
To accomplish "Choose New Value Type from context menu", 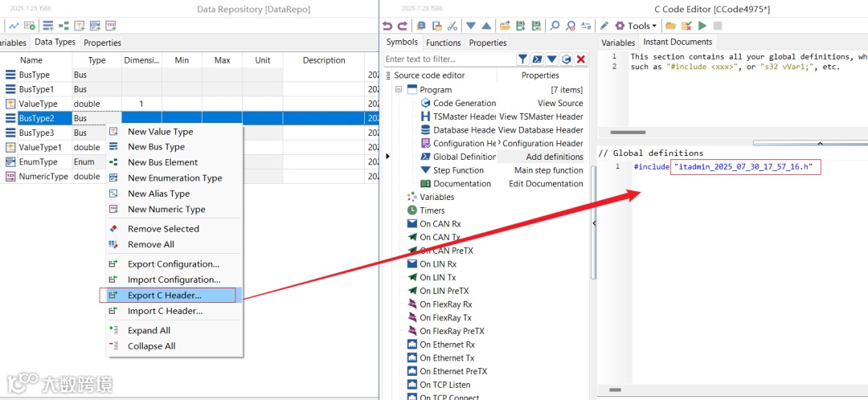I will [x=174, y=132].
